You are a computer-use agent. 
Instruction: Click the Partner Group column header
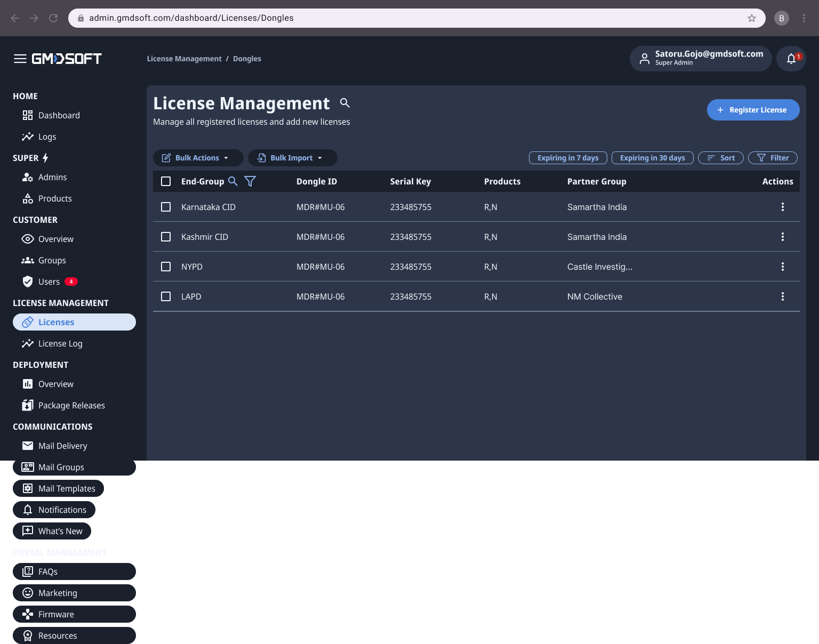point(597,181)
